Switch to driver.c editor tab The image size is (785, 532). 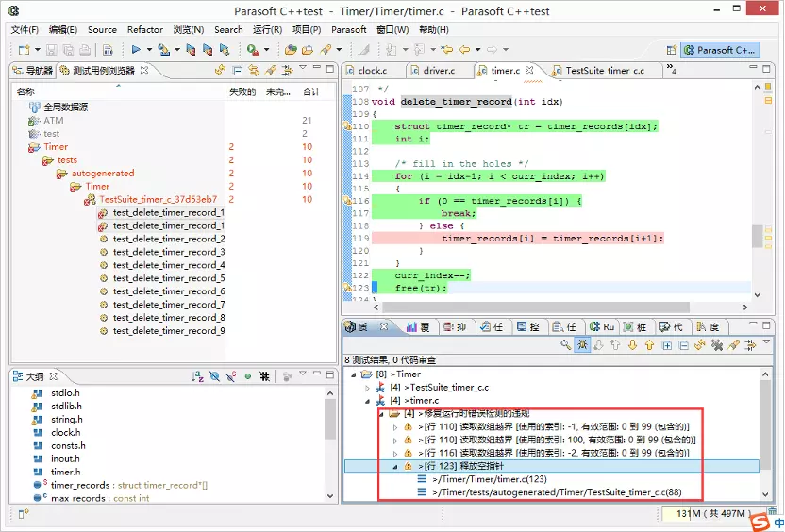tap(439, 71)
